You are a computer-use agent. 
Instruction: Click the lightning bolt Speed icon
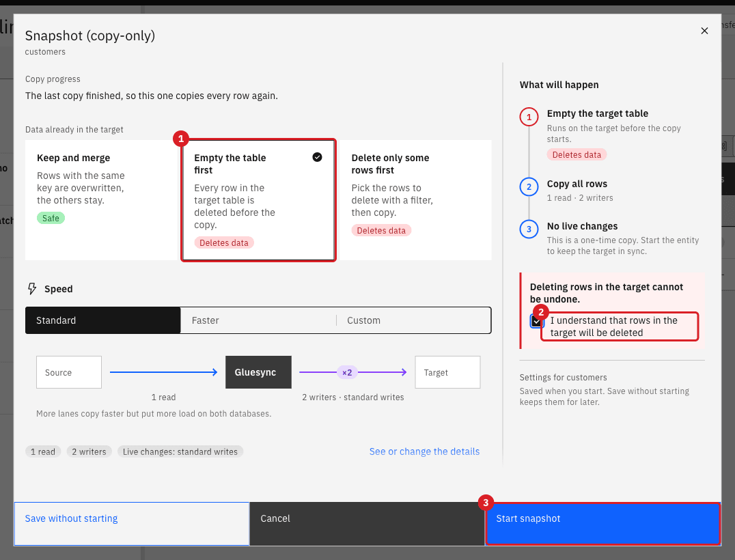coord(32,289)
